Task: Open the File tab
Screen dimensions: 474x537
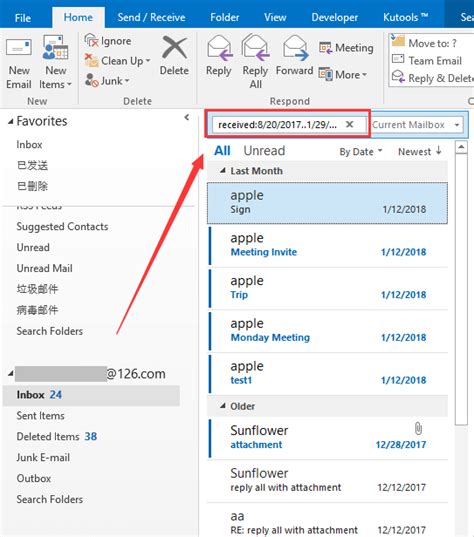Action: (23, 17)
